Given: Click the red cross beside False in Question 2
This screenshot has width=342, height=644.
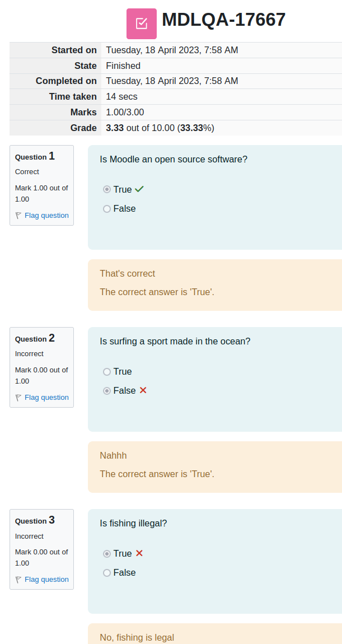Looking at the screenshot, I should tap(143, 390).
